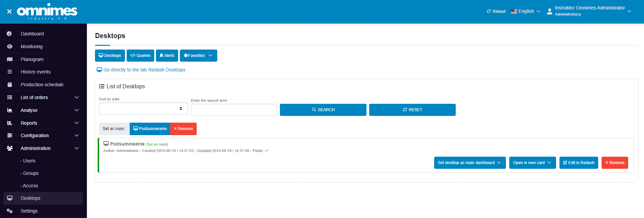Open Set desktop as main dashboard dropdown
Viewport: 644px width, 218px height.
pos(470,163)
